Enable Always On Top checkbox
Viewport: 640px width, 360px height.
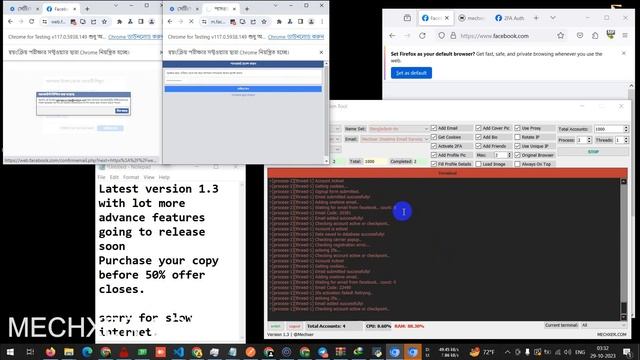point(518,164)
